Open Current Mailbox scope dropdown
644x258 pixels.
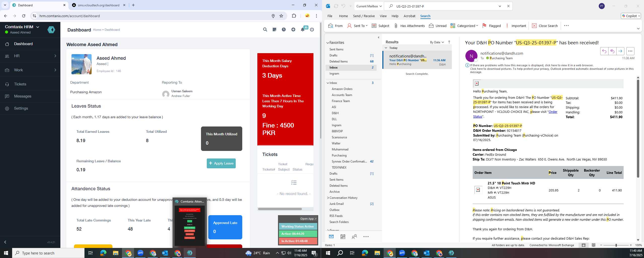369,6
